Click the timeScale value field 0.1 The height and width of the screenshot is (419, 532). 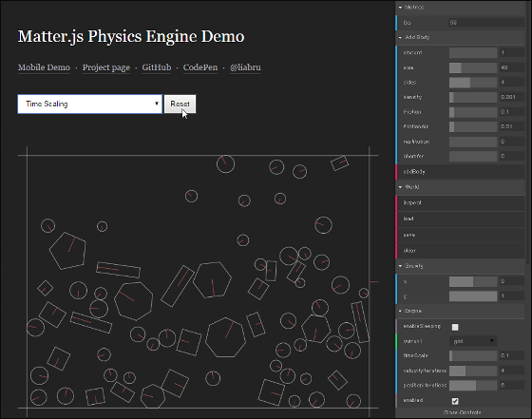click(512, 356)
